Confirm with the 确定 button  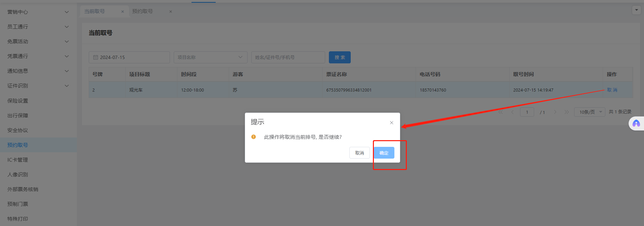tap(384, 153)
